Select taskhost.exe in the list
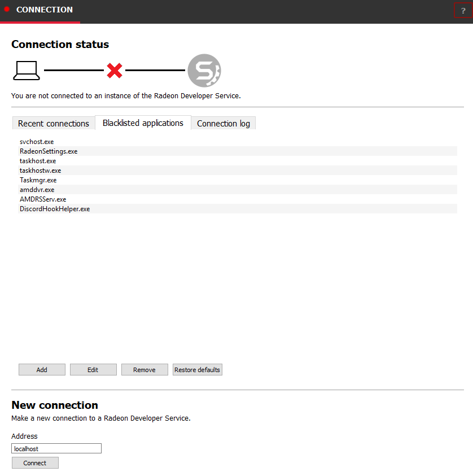 click(x=38, y=161)
